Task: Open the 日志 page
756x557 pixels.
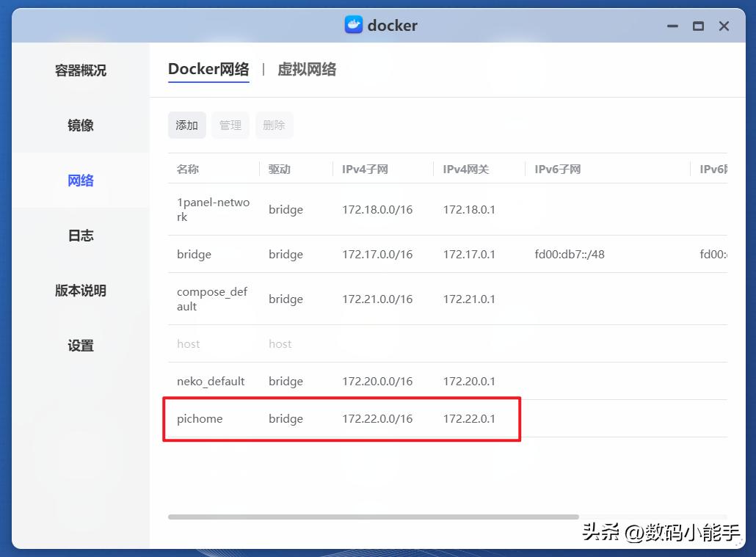Action: [x=81, y=236]
